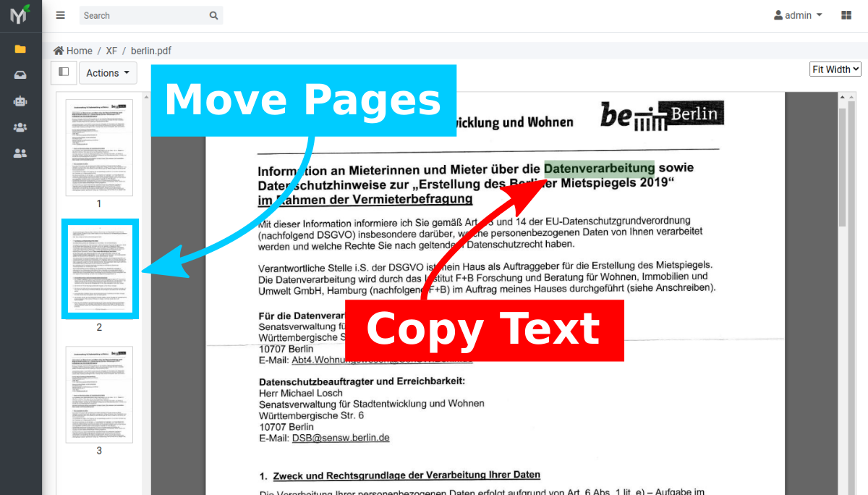This screenshot has width=868, height=495.
Task: Go to Home in breadcrumb
Action: tap(80, 51)
